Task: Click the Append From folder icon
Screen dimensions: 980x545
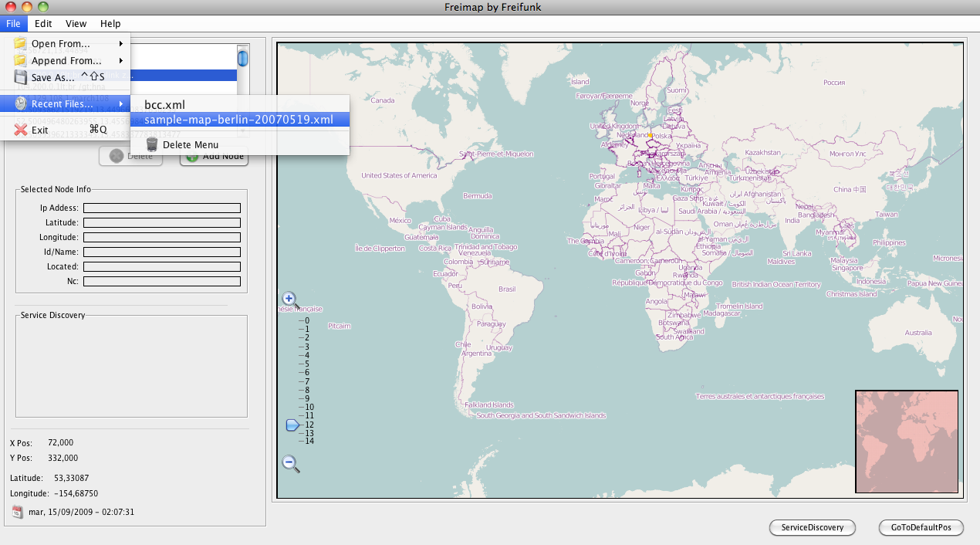Action: [21, 60]
